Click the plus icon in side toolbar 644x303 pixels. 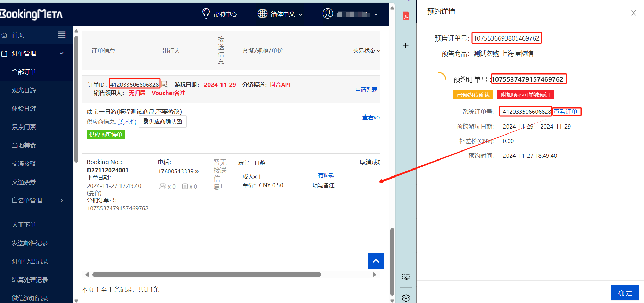click(405, 45)
